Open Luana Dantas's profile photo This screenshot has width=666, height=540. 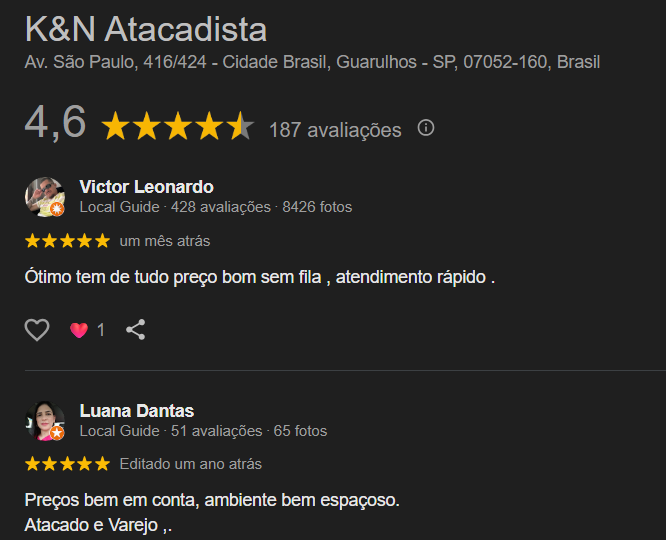45,421
